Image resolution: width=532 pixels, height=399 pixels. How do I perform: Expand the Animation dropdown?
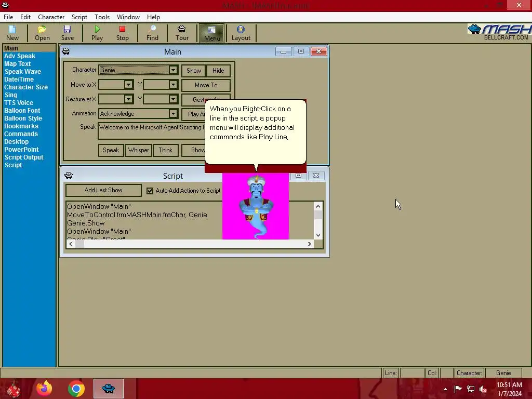(x=173, y=113)
